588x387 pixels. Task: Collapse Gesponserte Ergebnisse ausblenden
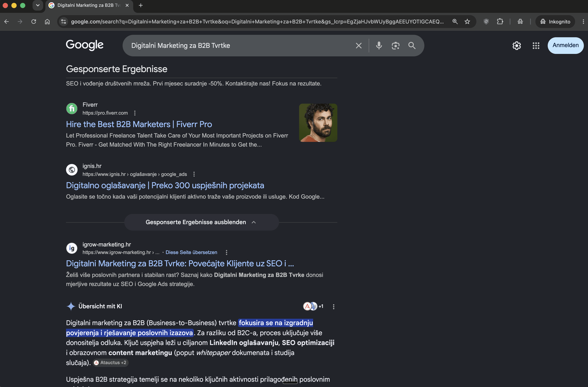pyautogui.click(x=201, y=222)
